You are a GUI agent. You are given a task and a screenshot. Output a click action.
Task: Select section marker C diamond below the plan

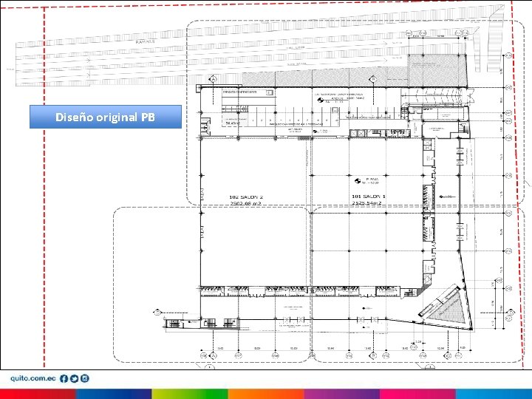point(448,355)
